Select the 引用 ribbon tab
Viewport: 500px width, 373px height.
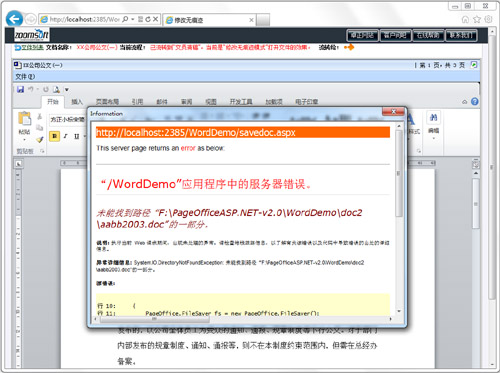pos(137,102)
